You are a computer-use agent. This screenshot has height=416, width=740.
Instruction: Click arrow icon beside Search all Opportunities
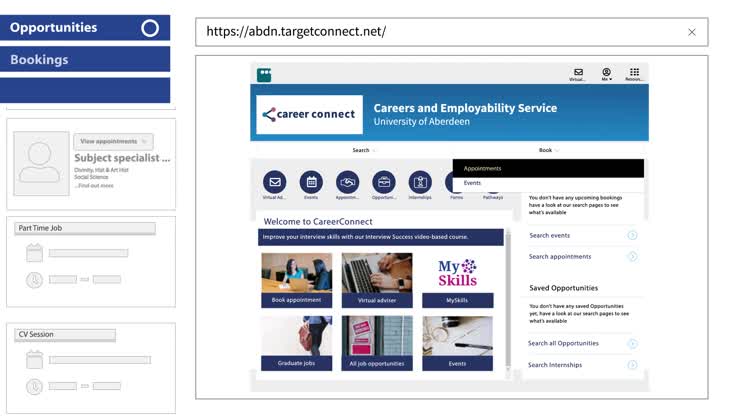[632, 343]
